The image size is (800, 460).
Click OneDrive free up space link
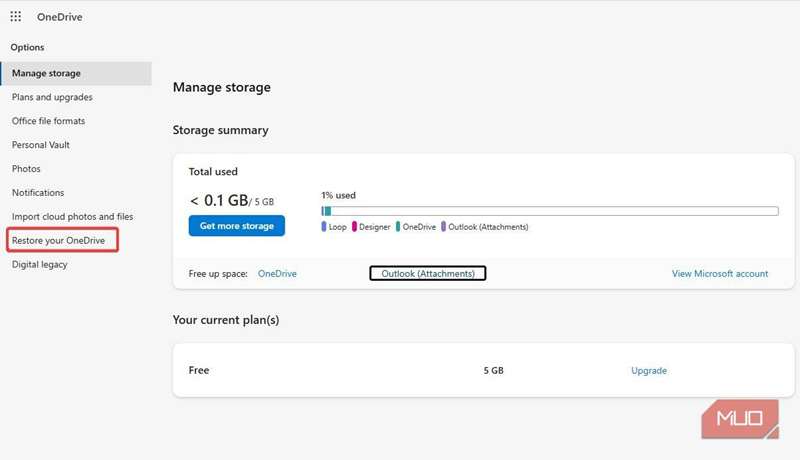coord(277,274)
